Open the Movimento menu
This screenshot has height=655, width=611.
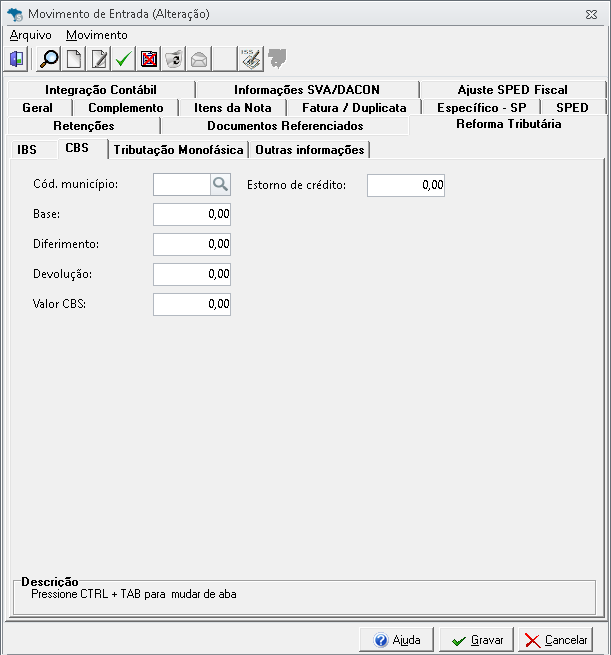(x=96, y=35)
